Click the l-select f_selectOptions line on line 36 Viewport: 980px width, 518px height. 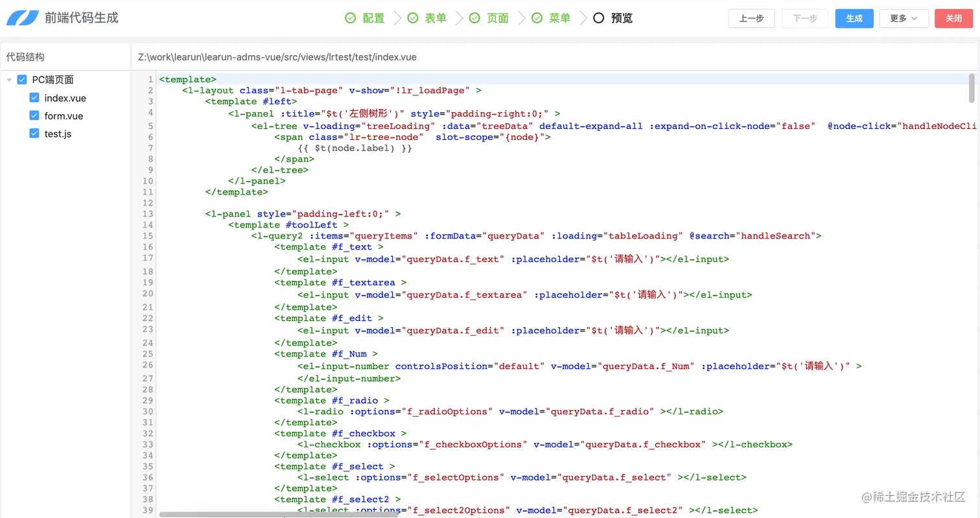(522, 477)
